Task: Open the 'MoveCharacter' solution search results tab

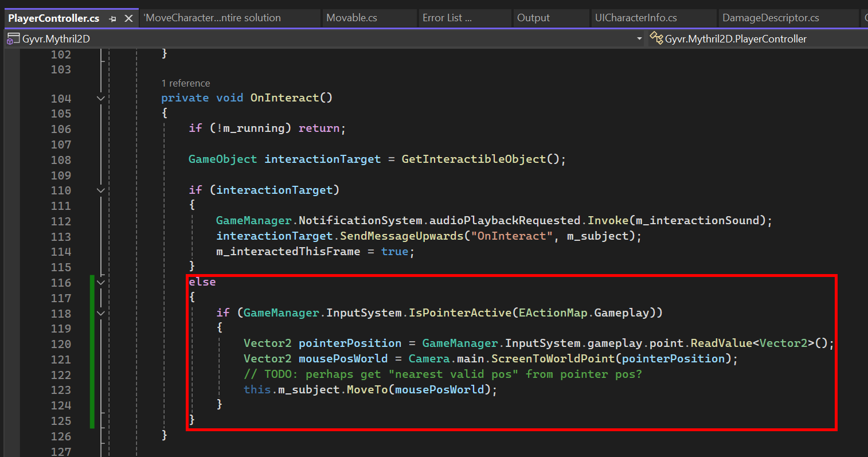Action: point(229,18)
